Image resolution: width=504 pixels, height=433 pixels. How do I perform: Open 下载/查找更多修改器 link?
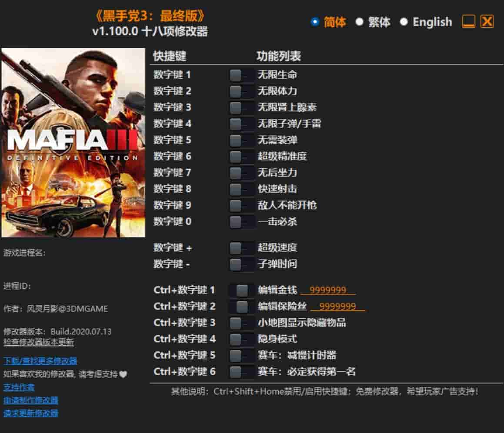40,361
